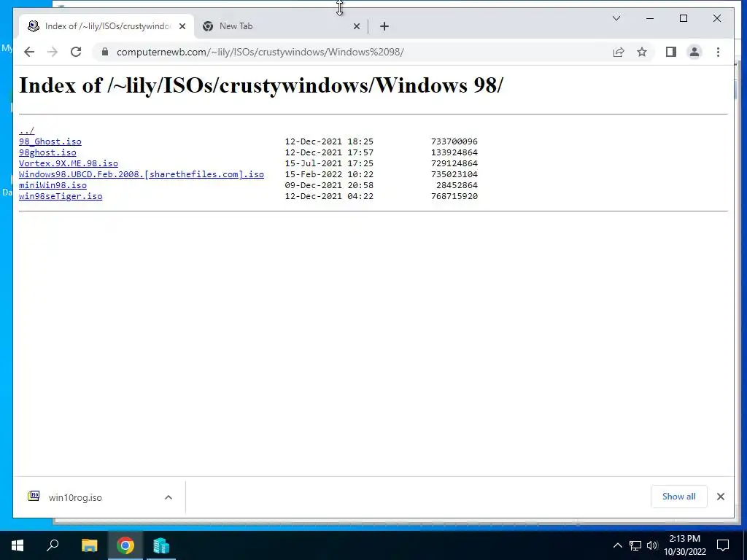Show hidden tray icons chevron

(617, 545)
